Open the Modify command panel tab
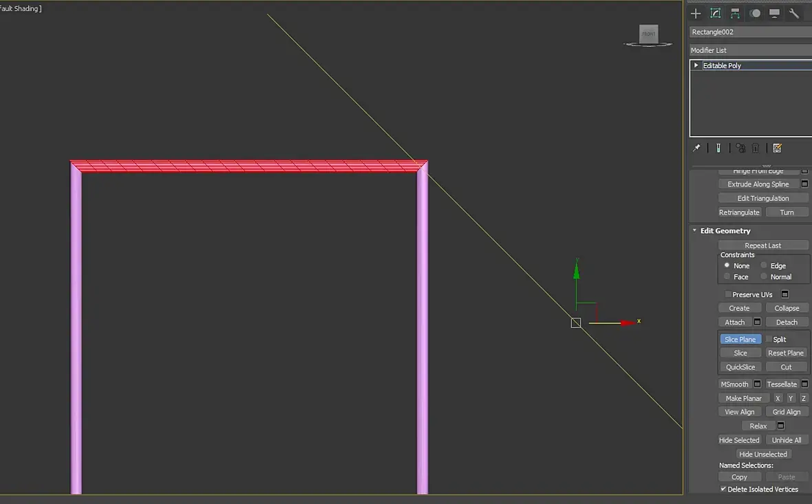The image size is (812, 504). coord(715,14)
